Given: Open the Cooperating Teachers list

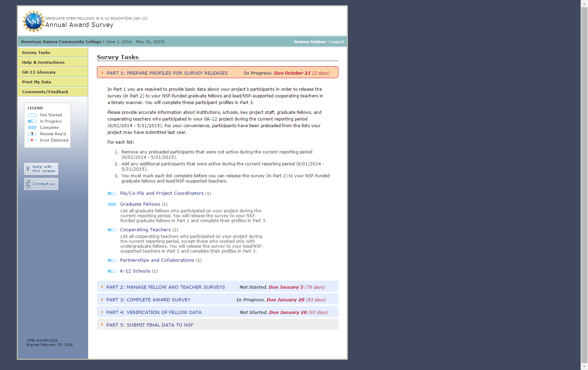Looking at the screenshot, I should [x=145, y=230].
